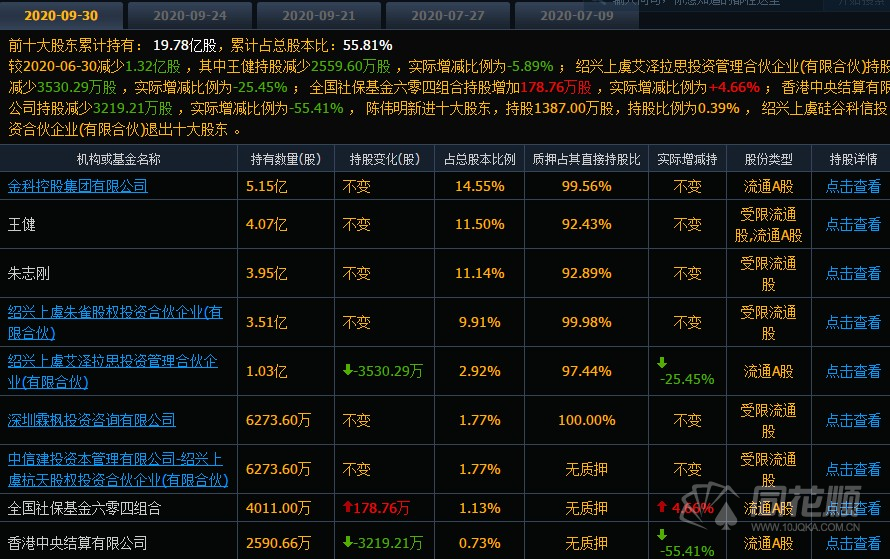This screenshot has height=559, width=890.
Task: Click the 王健 shareholder name
Action: [x=22, y=224]
